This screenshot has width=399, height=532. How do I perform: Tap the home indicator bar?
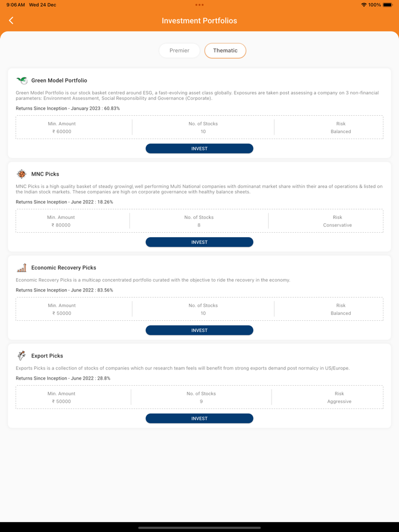click(x=199, y=528)
